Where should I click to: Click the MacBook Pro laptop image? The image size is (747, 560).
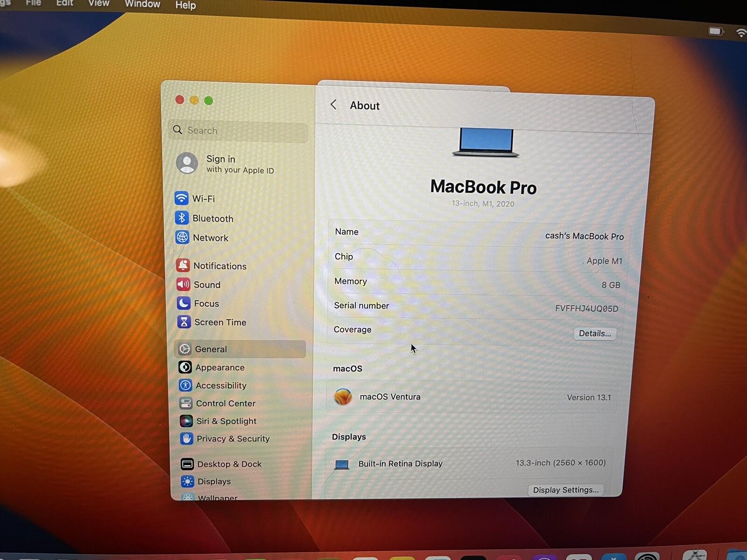click(486, 142)
